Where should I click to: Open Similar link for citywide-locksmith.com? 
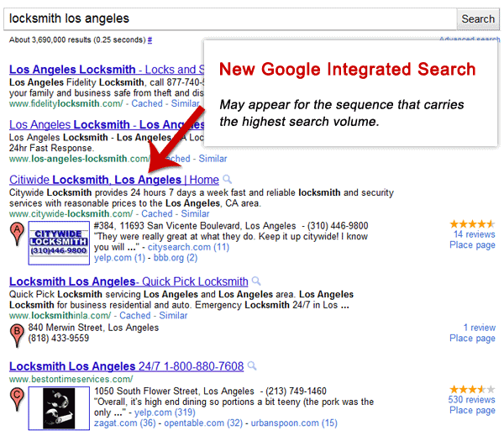pos(195,213)
